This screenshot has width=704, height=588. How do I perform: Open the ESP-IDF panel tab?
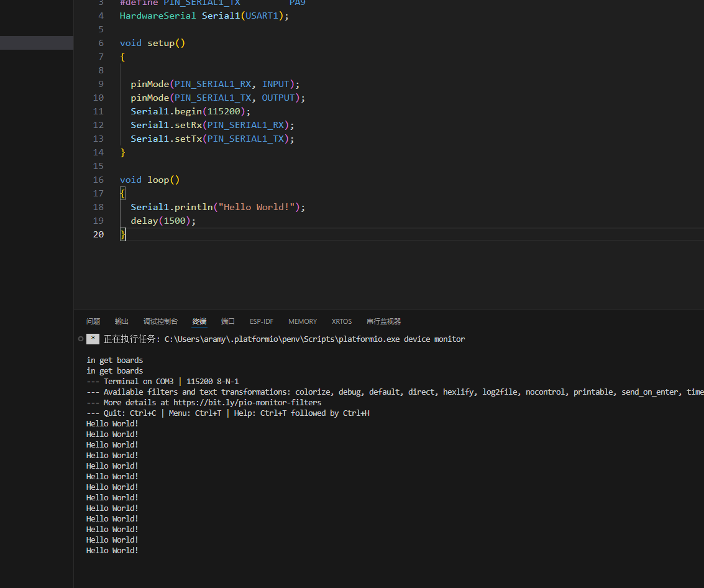point(262,321)
